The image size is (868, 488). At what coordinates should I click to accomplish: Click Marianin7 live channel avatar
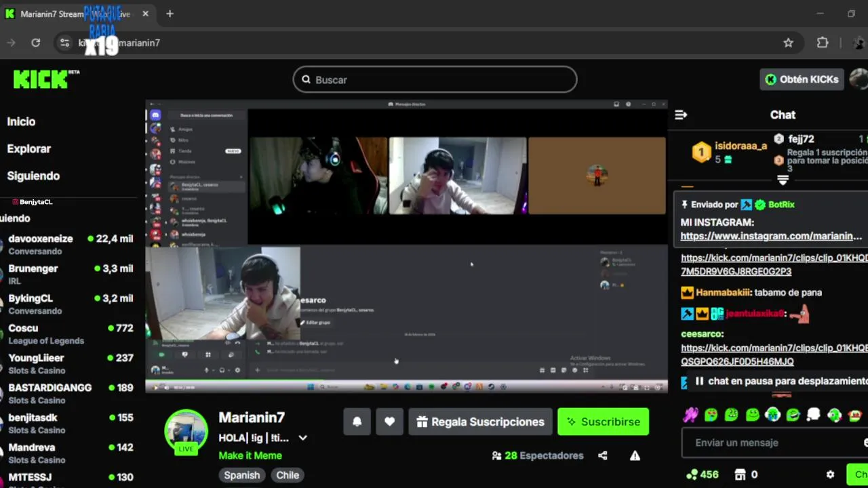[x=186, y=431]
